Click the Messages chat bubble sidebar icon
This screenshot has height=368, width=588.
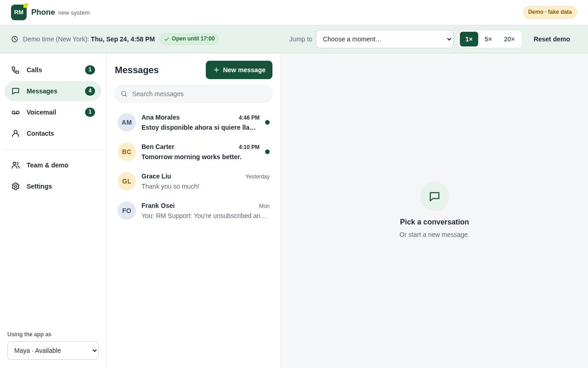(16, 91)
